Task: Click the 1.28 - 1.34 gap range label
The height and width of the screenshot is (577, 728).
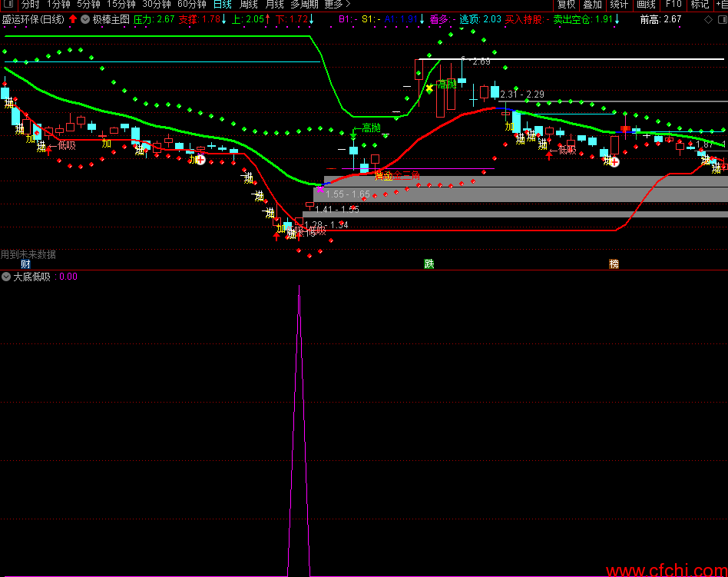Action: pos(326,225)
